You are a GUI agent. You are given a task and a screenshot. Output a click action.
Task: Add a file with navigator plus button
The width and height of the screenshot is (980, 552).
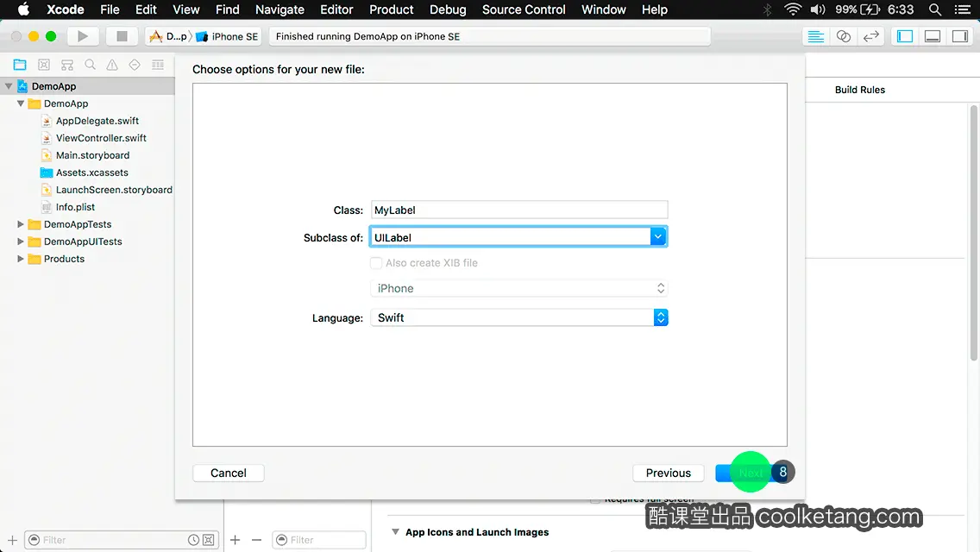[x=12, y=540]
